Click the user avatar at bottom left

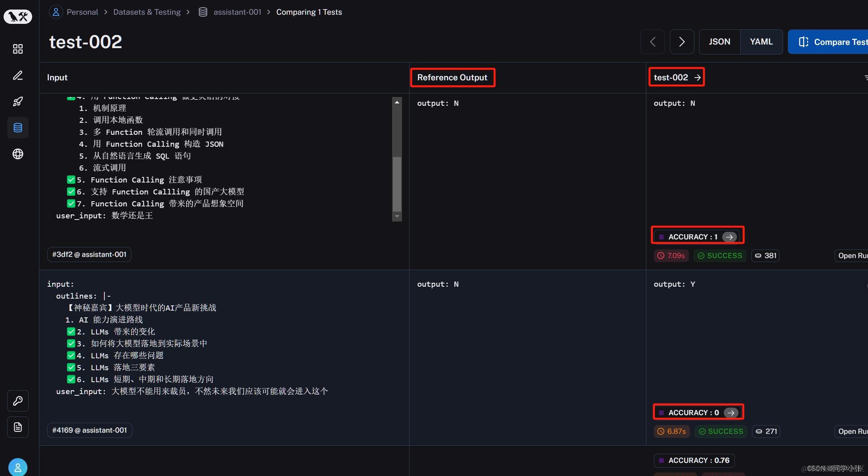(x=18, y=468)
